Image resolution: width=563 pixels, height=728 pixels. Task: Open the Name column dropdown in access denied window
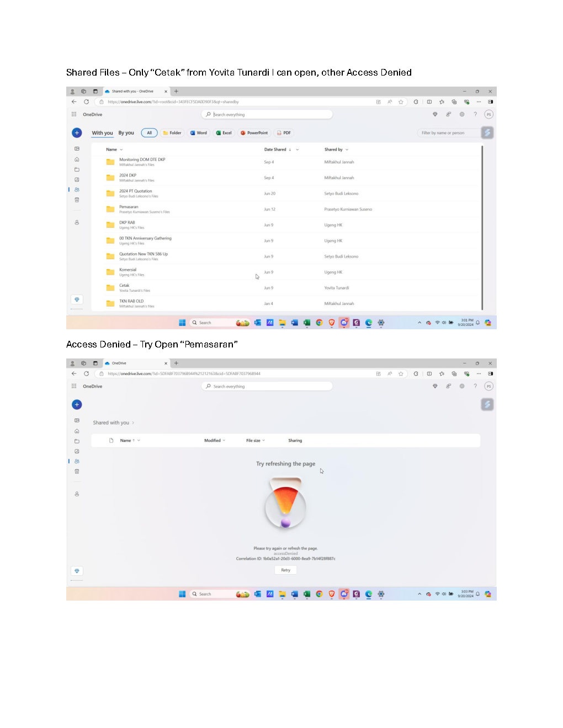[x=139, y=441]
